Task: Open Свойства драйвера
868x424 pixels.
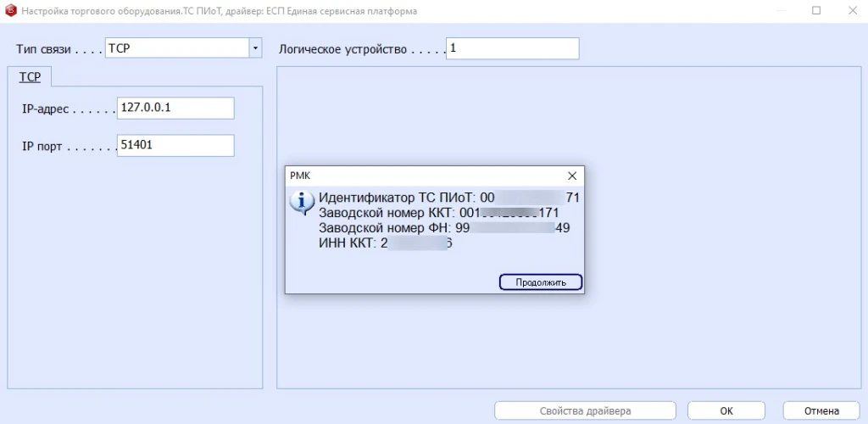Action: point(585,411)
